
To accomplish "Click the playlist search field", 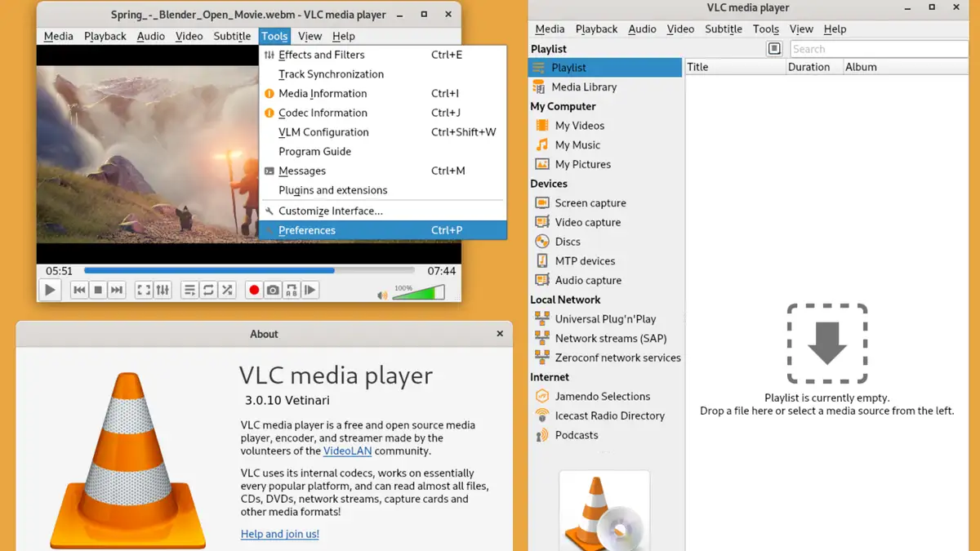I will 879,49.
